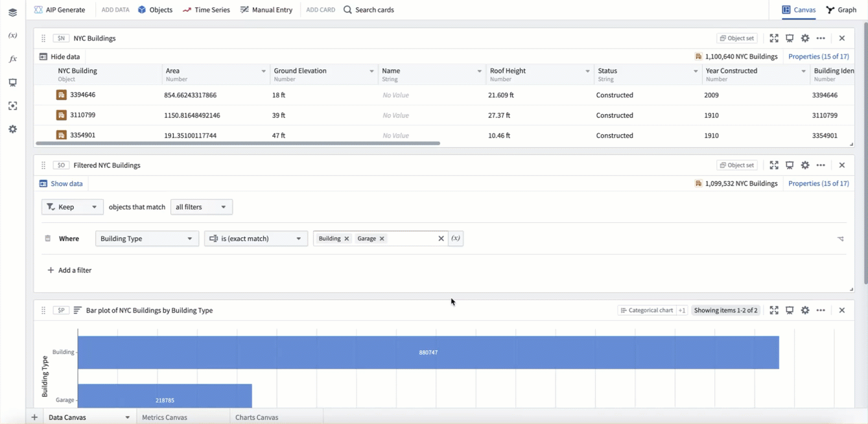
Task: Expand the 'is (exact match)' operator dropdown
Action: [x=255, y=239]
